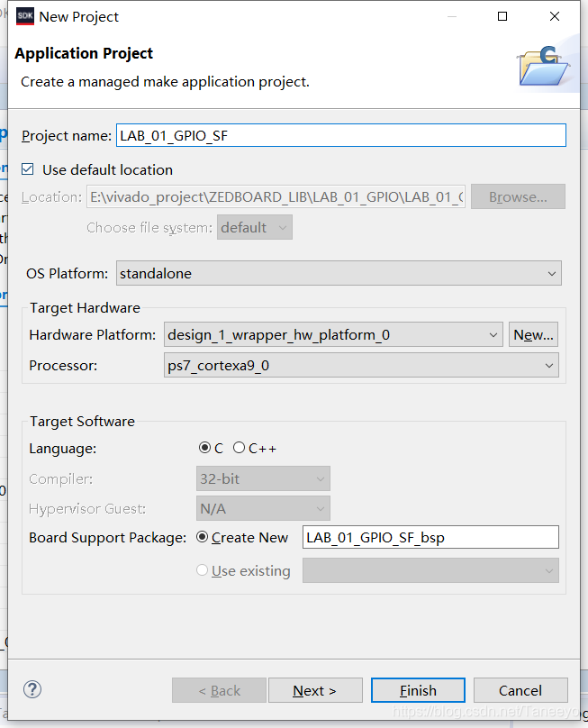Select Create New board support package
Image resolution: width=588 pixels, height=728 pixels.
[x=202, y=537]
